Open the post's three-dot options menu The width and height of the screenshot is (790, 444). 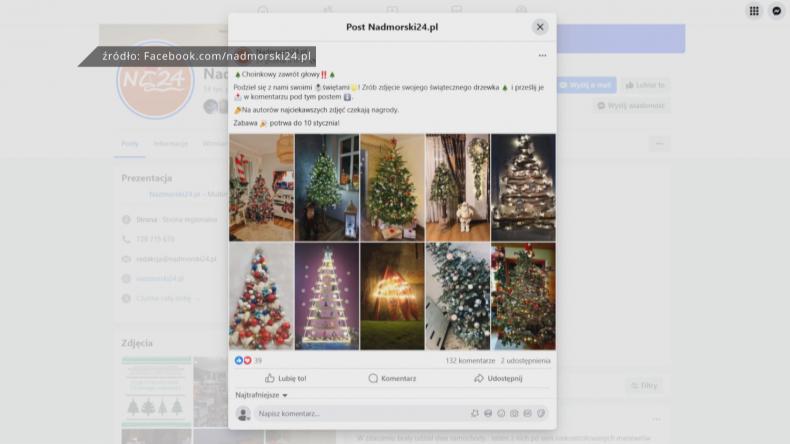tap(543, 56)
